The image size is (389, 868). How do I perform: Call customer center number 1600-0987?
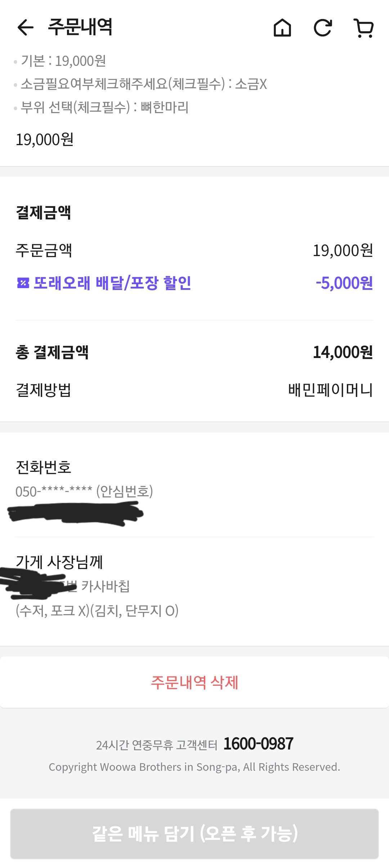pos(258,744)
